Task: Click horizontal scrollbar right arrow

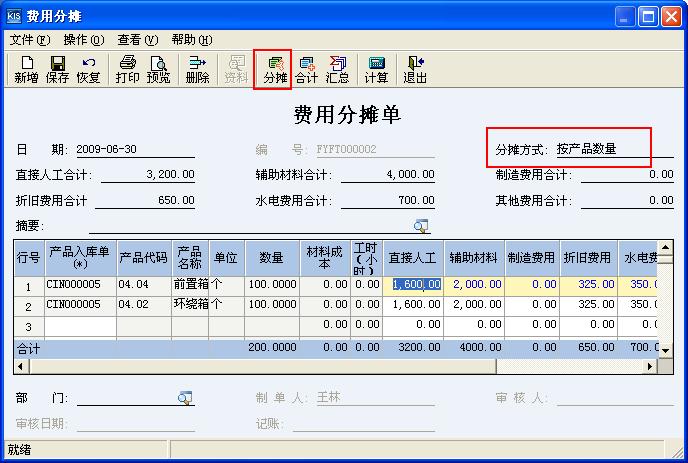Action: point(650,366)
